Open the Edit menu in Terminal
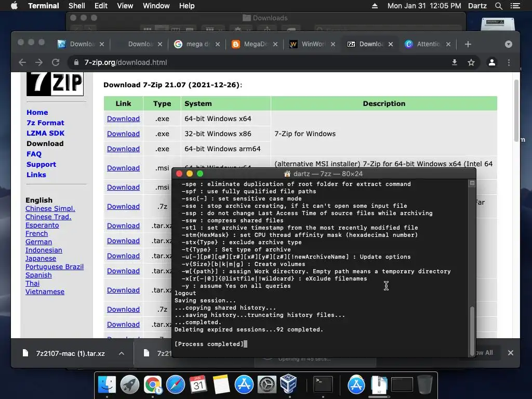 click(101, 6)
